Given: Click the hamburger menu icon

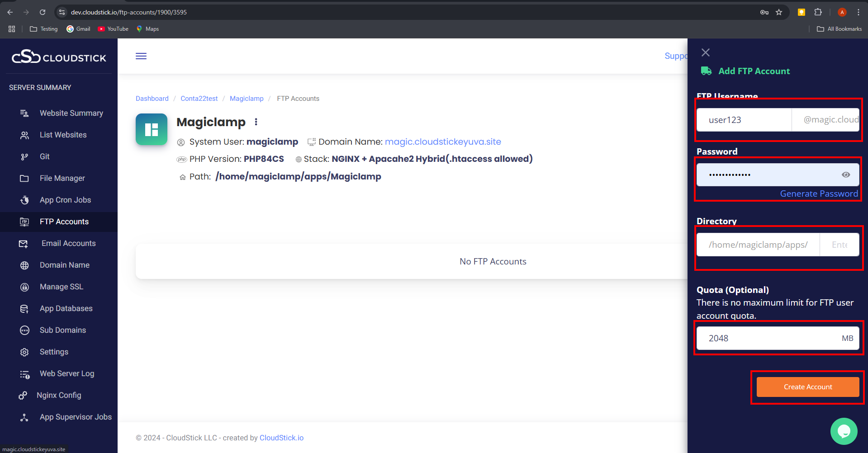Looking at the screenshot, I should click(141, 56).
